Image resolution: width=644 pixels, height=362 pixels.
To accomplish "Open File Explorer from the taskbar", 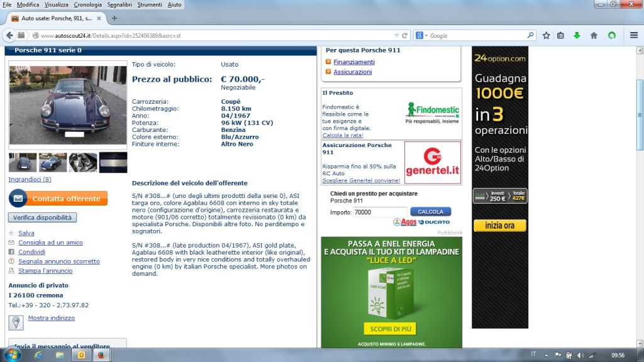I will [x=60, y=355].
